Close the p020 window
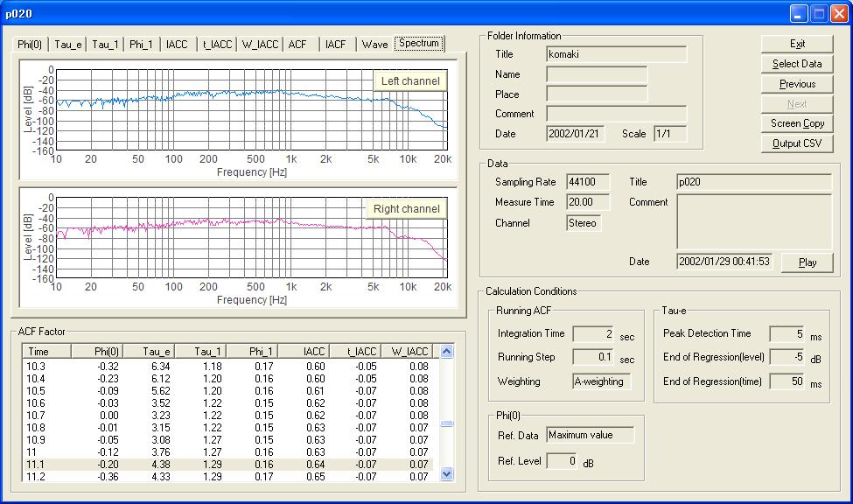853x504 pixels. coord(838,14)
